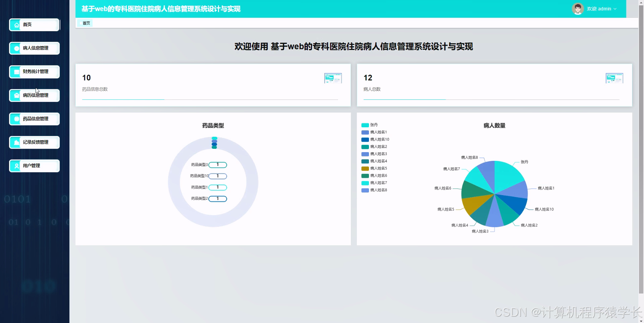Click the 病人总数 label
The image size is (644, 323).
tap(372, 89)
